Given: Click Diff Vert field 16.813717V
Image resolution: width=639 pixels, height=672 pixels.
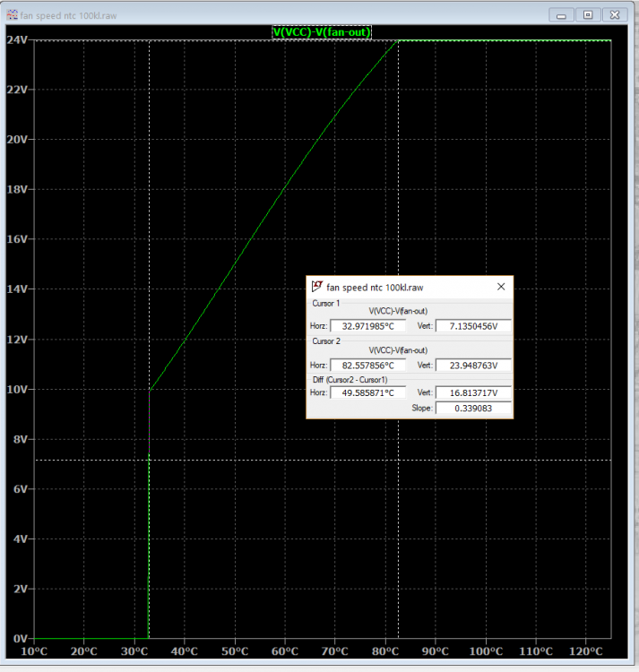Looking at the screenshot, I should (x=473, y=392).
